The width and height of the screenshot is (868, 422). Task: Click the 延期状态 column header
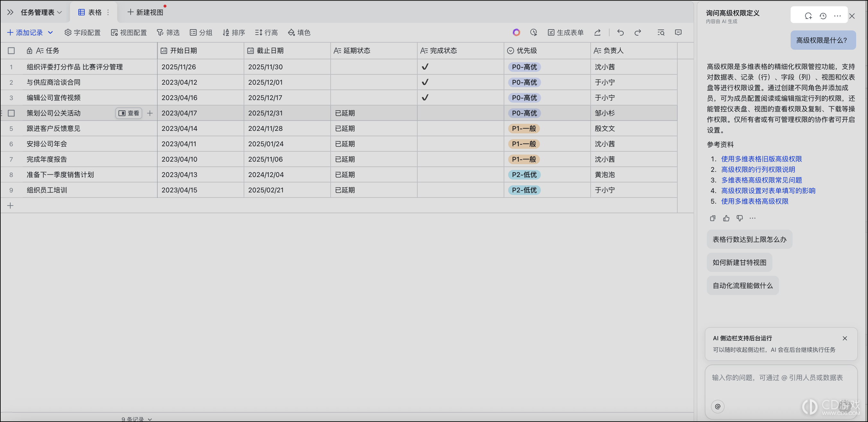[374, 51]
